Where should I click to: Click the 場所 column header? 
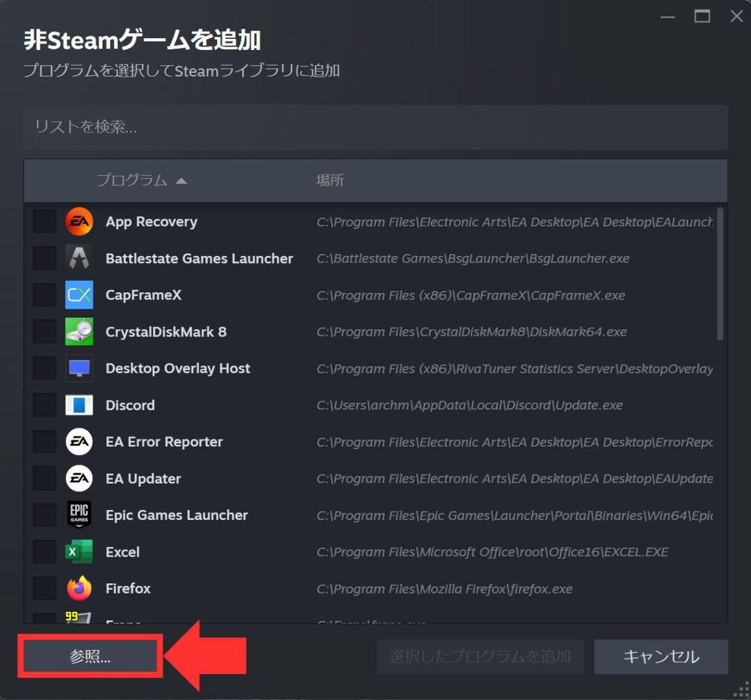coord(330,181)
